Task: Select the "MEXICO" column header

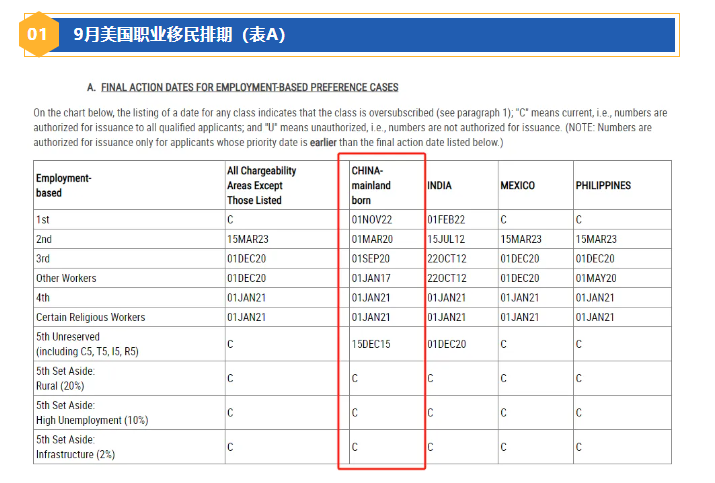Action: [518, 186]
